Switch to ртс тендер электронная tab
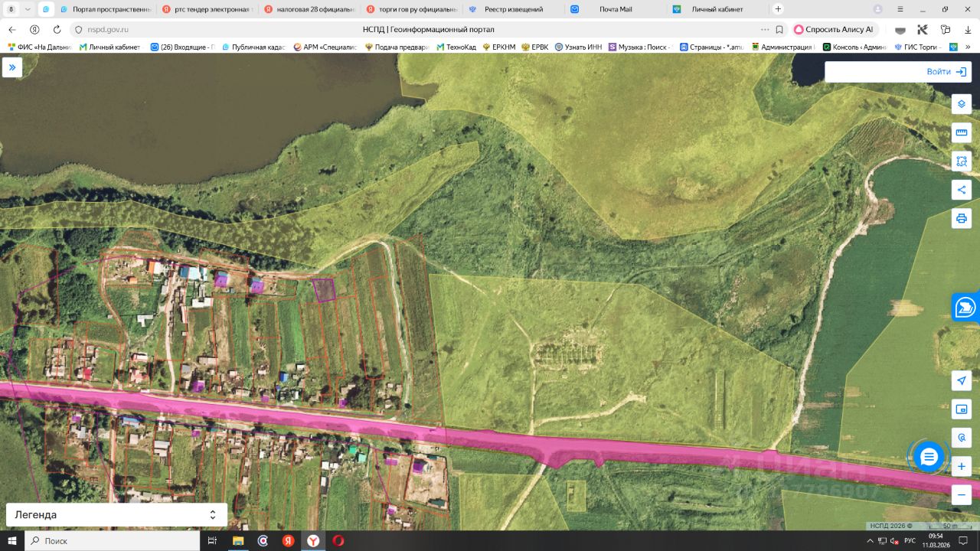The image size is (980, 551). click(x=207, y=9)
